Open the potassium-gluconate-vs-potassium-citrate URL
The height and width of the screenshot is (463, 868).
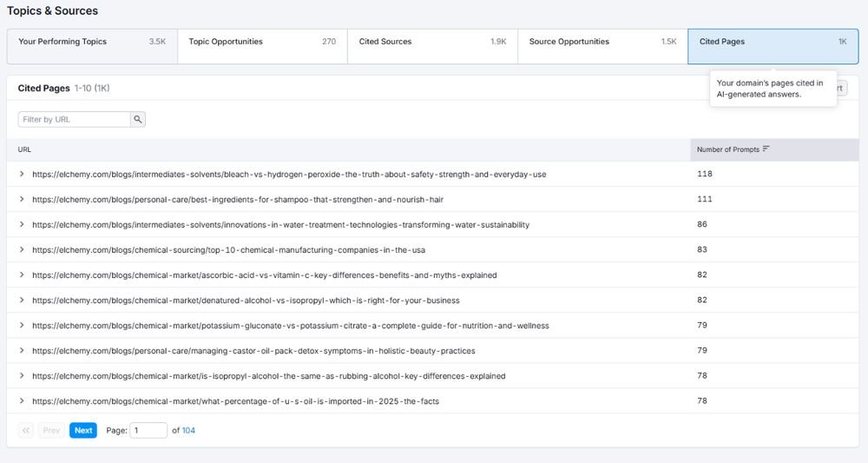(x=291, y=326)
